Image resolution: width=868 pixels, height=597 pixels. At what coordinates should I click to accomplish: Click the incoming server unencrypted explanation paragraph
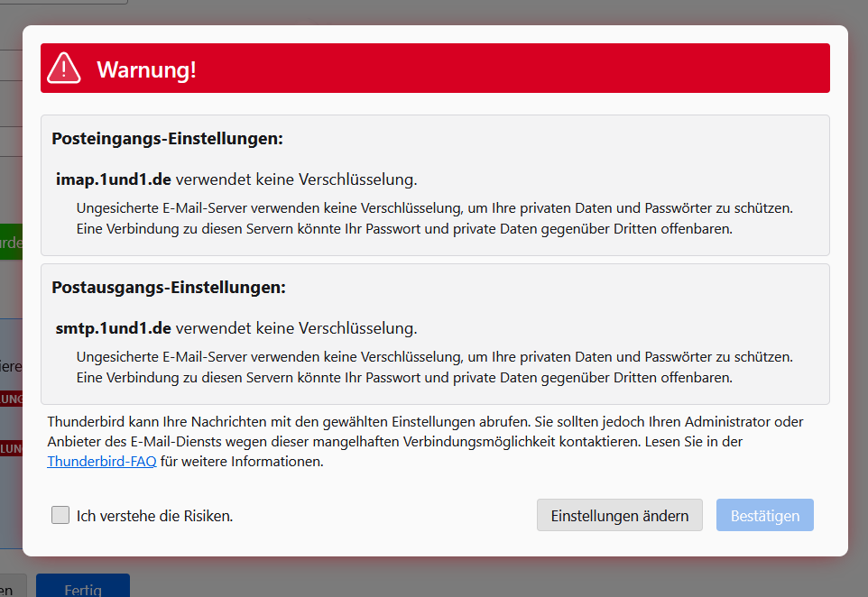coord(435,218)
